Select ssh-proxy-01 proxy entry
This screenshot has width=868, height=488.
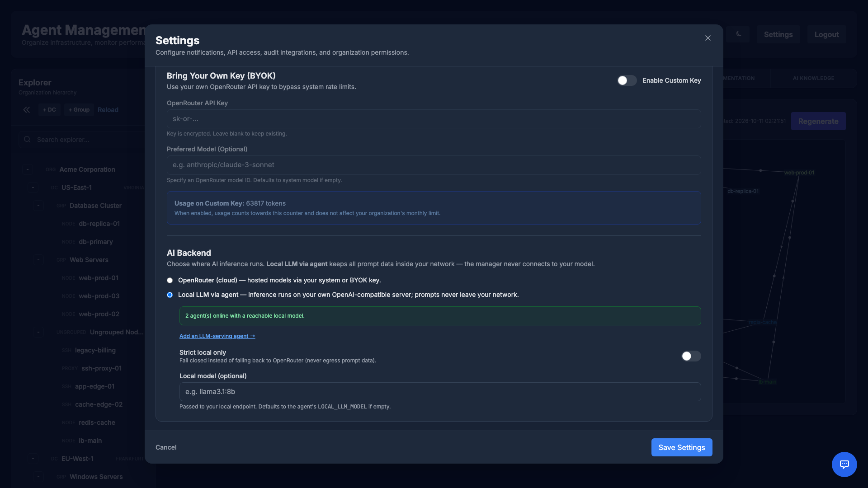point(101,368)
